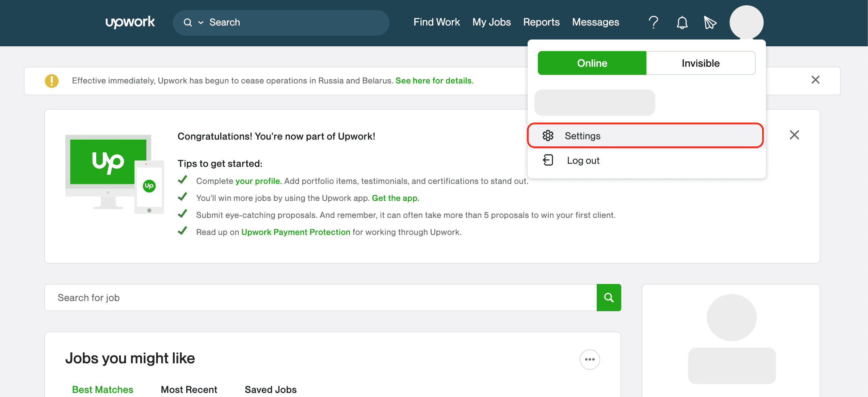Click the log out icon
The width and height of the screenshot is (868, 397).
point(548,160)
